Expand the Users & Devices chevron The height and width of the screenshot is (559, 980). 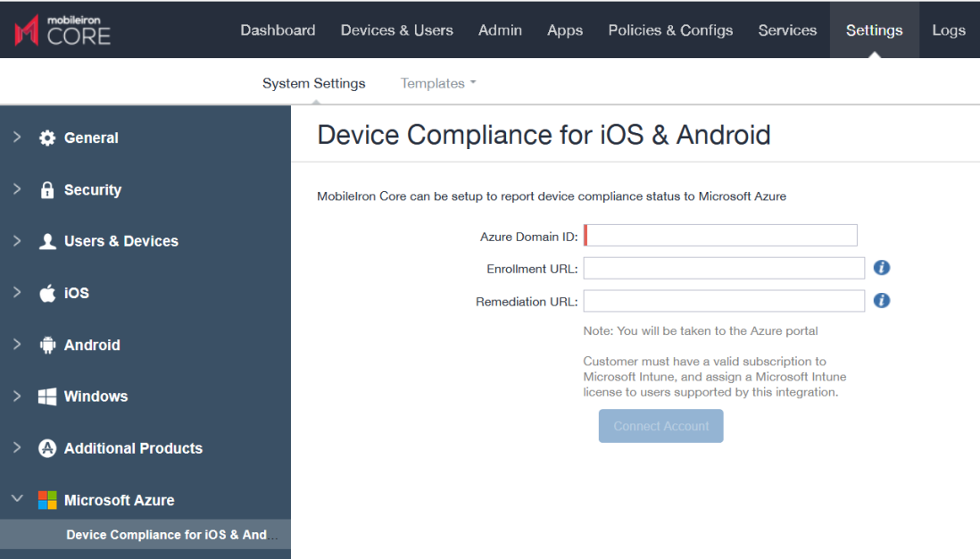click(x=17, y=241)
